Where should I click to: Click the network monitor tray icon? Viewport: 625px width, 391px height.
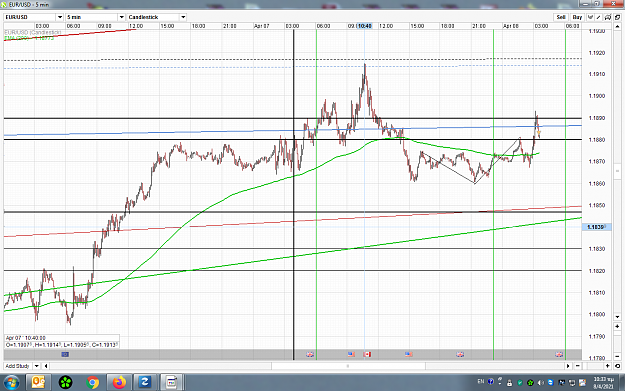pos(572,383)
